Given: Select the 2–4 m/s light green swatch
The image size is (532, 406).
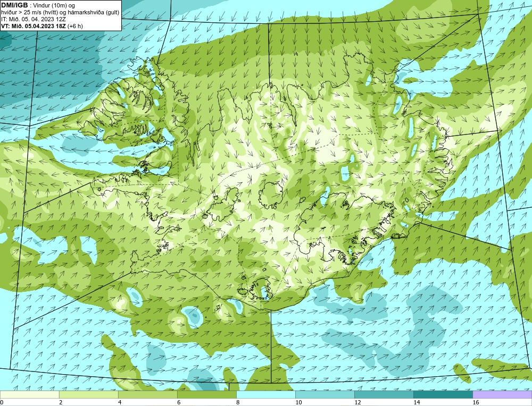Looking at the screenshot, I should click(x=89, y=395).
